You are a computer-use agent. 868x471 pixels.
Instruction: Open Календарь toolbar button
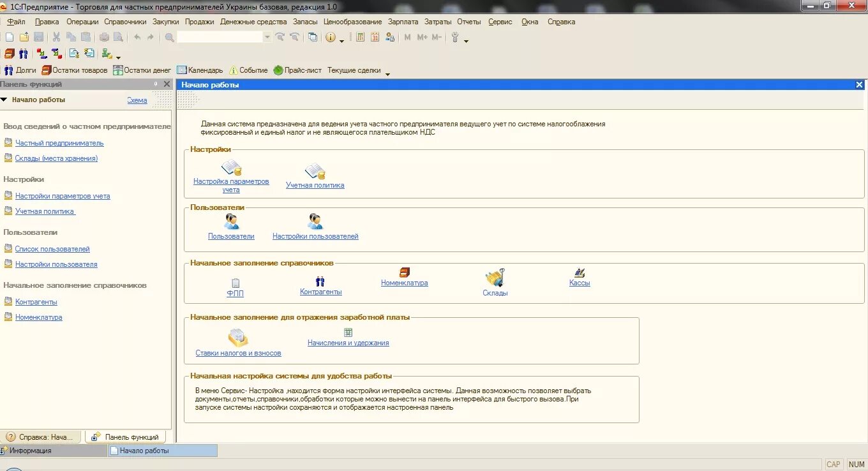pyautogui.click(x=200, y=70)
